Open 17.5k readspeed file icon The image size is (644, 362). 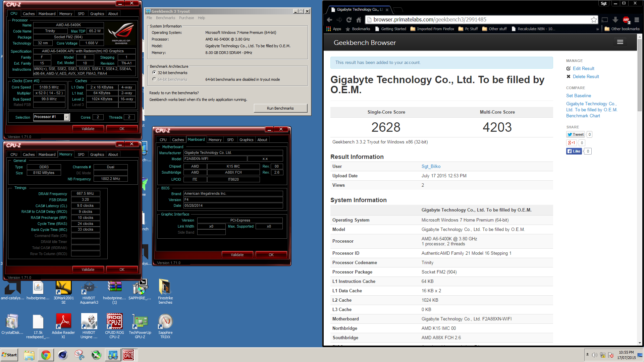tap(38, 326)
